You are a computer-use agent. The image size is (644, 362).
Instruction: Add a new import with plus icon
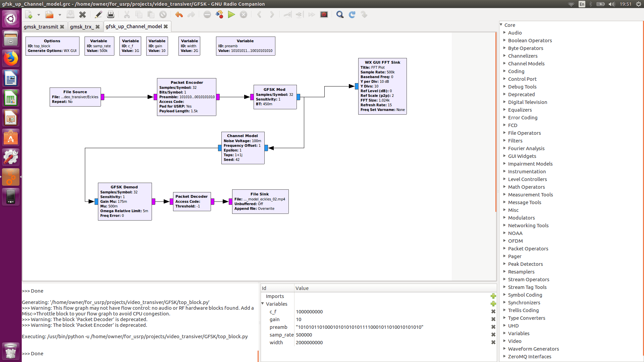[x=493, y=296]
